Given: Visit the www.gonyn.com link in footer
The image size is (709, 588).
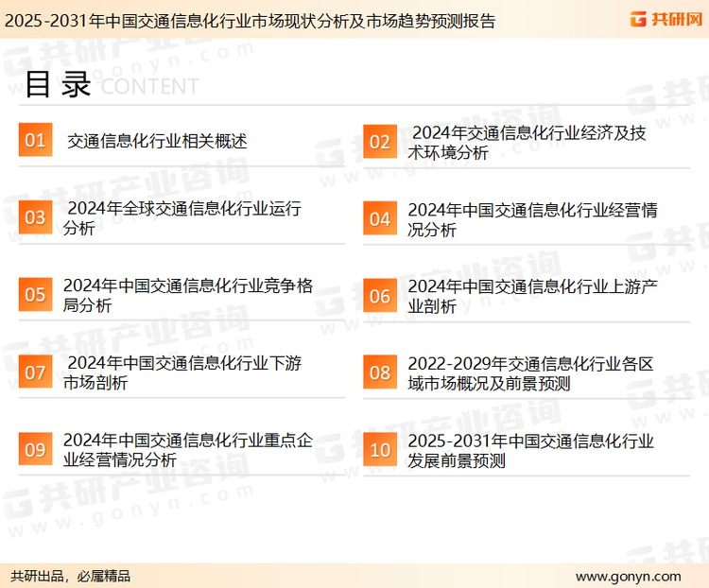Looking at the screenshot, I should (x=628, y=576).
